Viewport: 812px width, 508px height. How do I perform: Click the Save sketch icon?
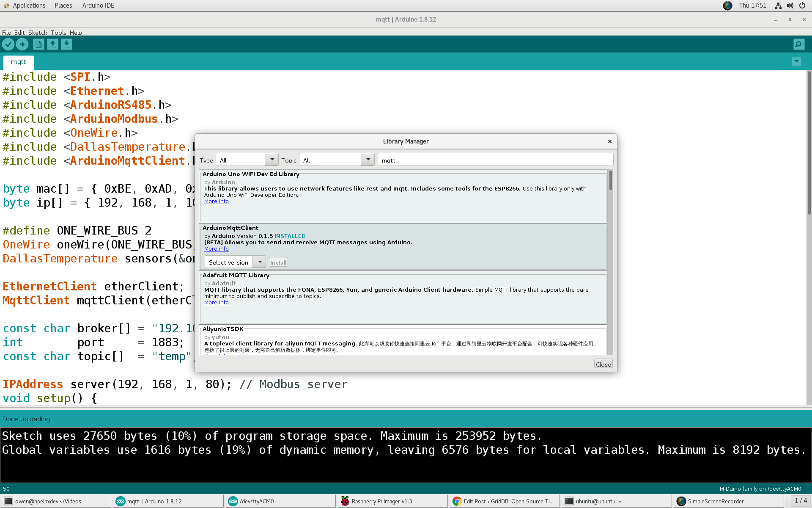66,44
